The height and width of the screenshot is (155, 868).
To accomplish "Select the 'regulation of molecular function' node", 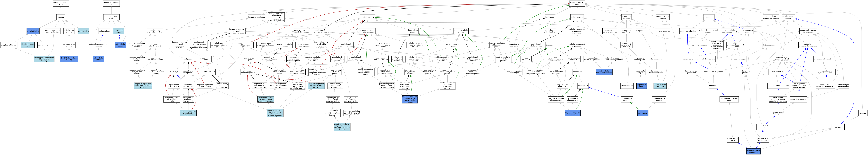I will 155,31.
